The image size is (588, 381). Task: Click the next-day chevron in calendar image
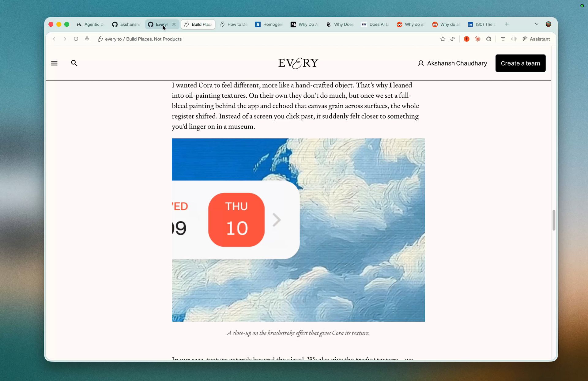click(277, 220)
